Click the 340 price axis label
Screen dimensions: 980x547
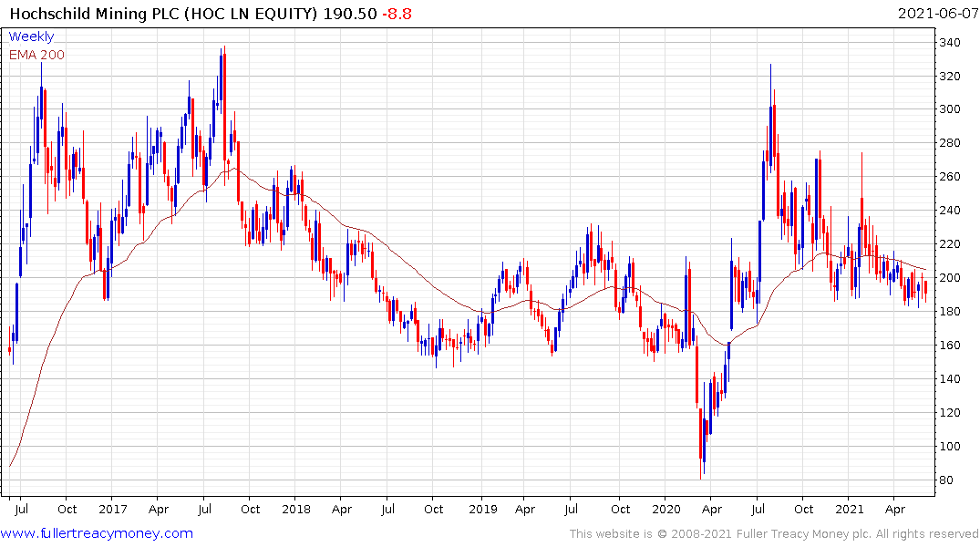(950, 43)
